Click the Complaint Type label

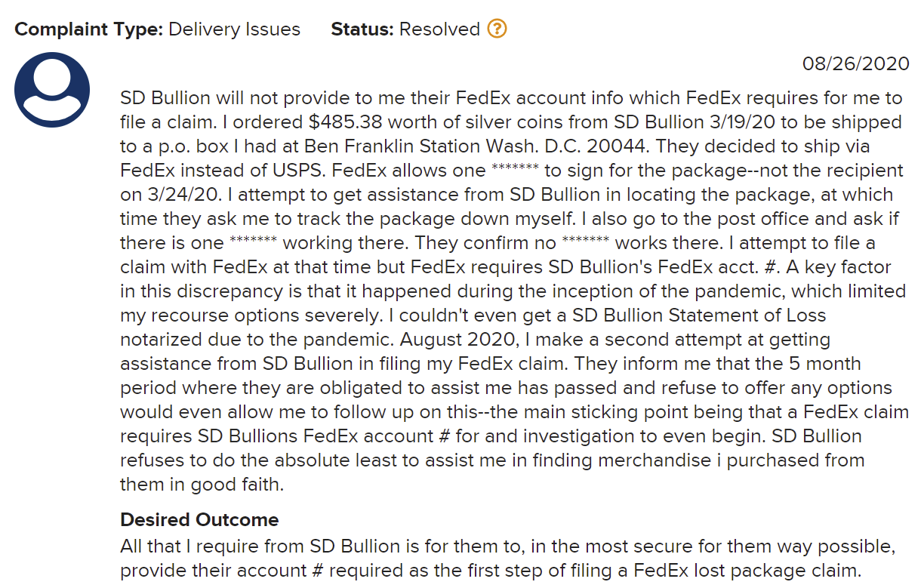[89, 29]
